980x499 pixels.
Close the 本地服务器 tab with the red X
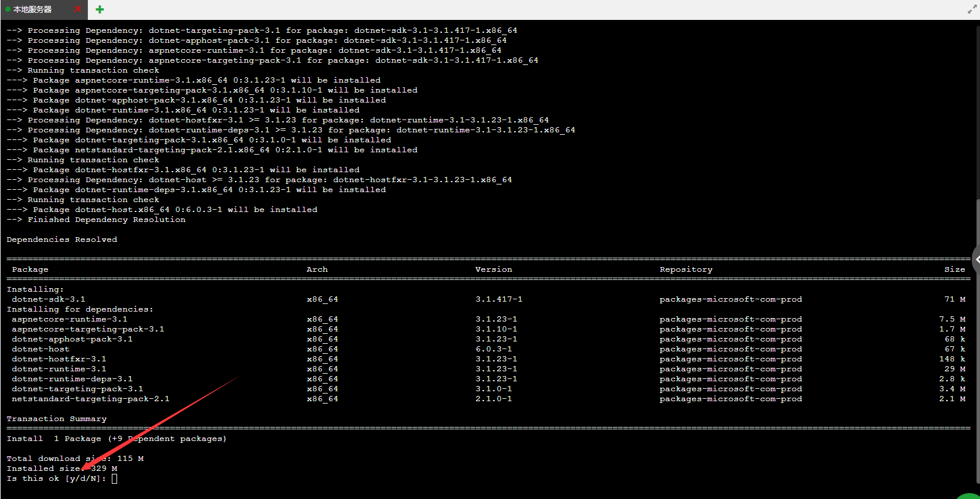coord(78,9)
